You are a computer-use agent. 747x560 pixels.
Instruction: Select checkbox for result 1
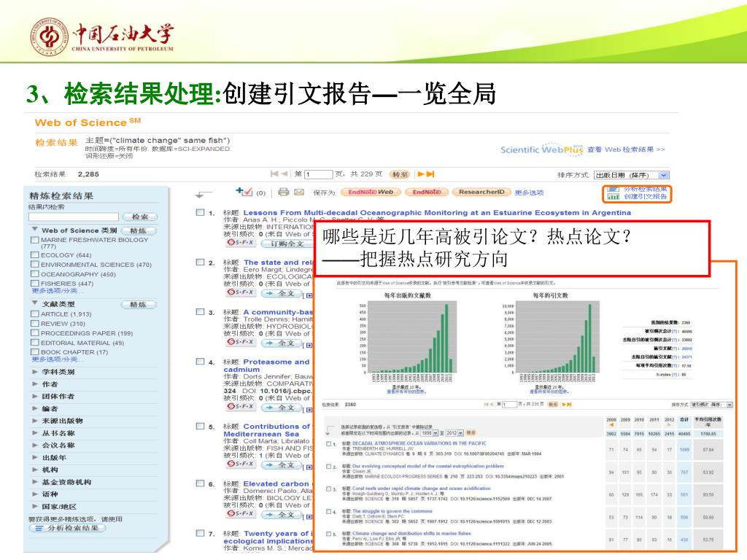(x=200, y=212)
